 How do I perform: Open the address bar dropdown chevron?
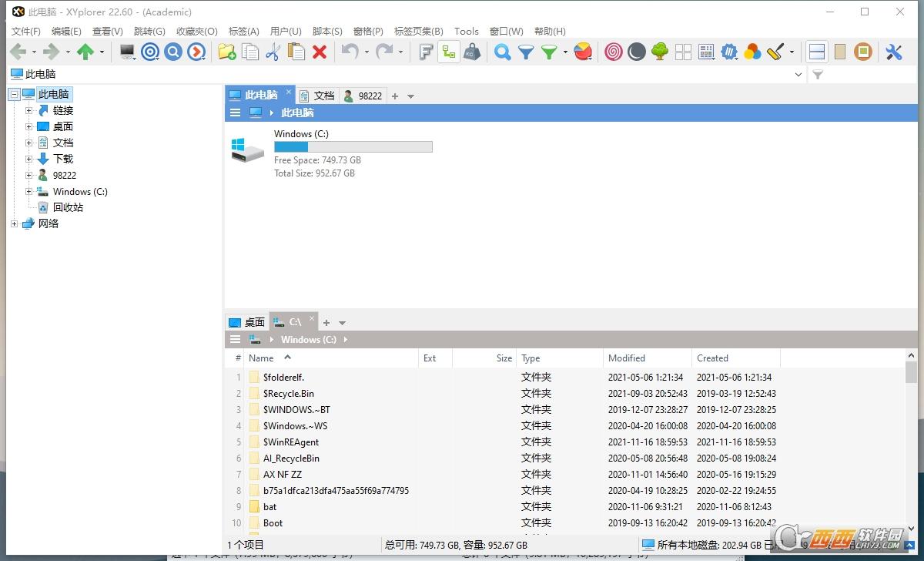point(798,75)
